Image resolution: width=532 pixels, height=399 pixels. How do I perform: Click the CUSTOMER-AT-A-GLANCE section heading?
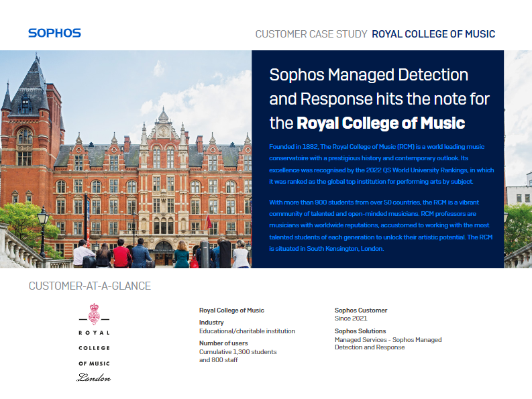tap(89, 286)
